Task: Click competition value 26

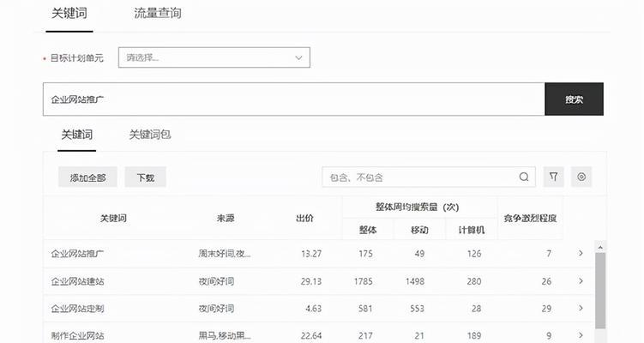Action: point(546,281)
